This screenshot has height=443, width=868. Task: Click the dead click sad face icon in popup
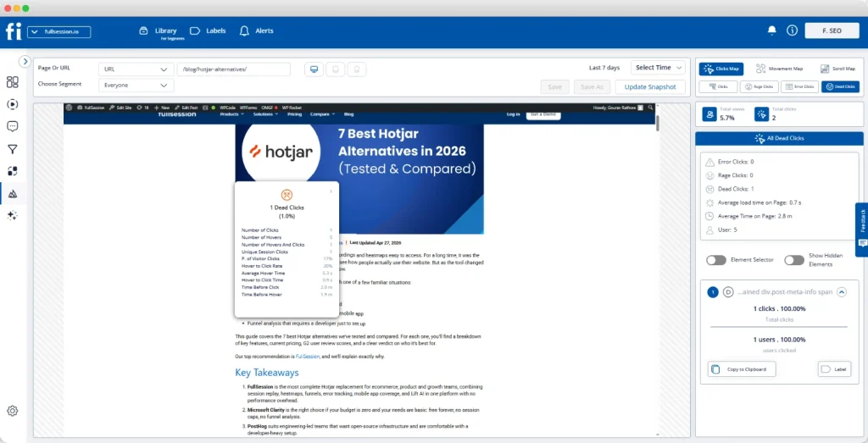tap(287, 195)
